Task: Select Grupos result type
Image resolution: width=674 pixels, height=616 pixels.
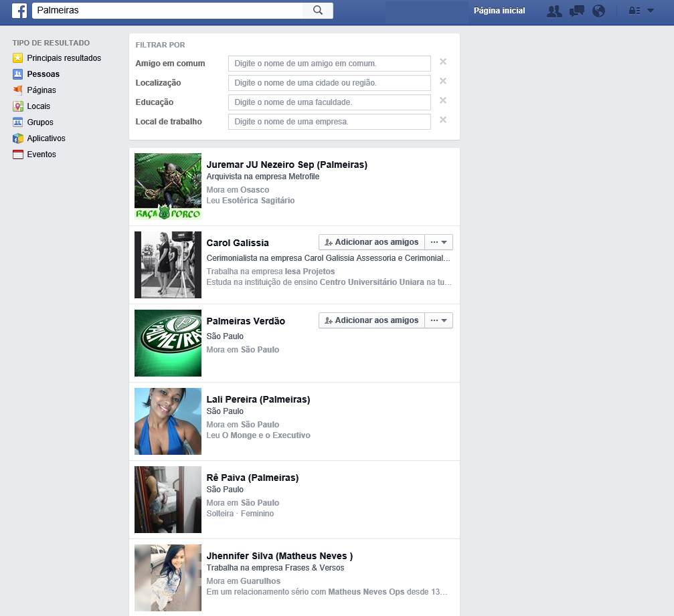Action: (40, 122)
